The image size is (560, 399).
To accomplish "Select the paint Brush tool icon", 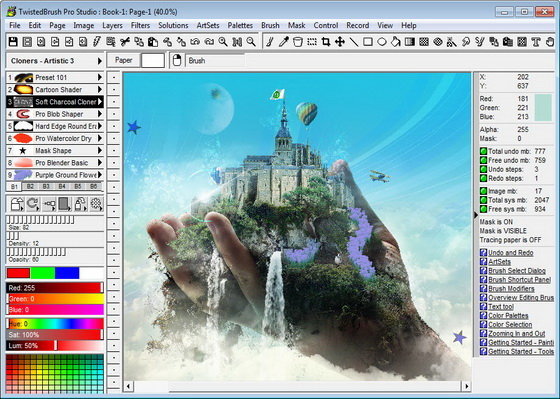I will point(270,42).
